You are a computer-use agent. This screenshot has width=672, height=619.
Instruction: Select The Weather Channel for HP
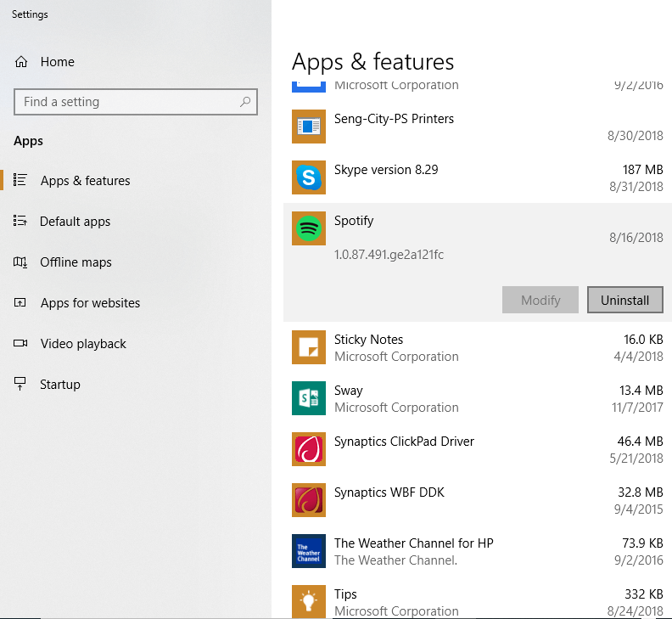[477, 551]
